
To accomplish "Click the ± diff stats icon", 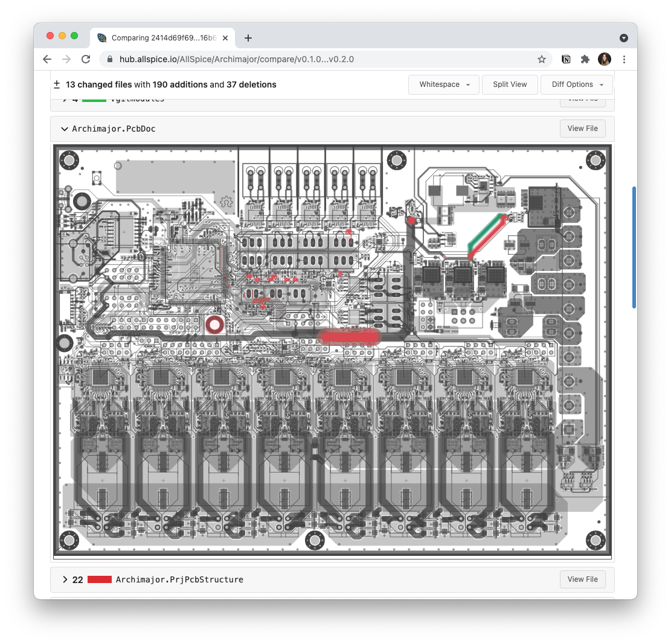I will (x=57, y=84).
